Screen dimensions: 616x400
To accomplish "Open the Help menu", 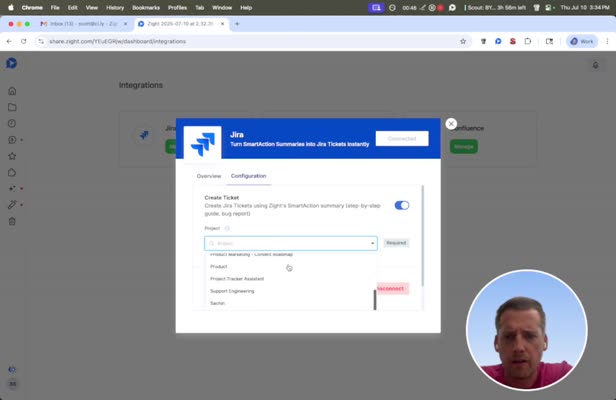I will (246, 7).
